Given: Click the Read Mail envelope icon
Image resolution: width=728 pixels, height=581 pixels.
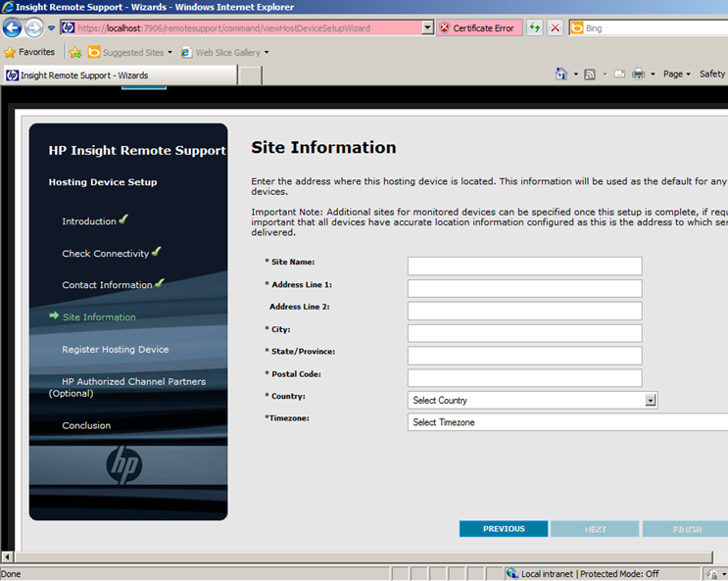Looking at the screenshot, I should coord(619,73).
